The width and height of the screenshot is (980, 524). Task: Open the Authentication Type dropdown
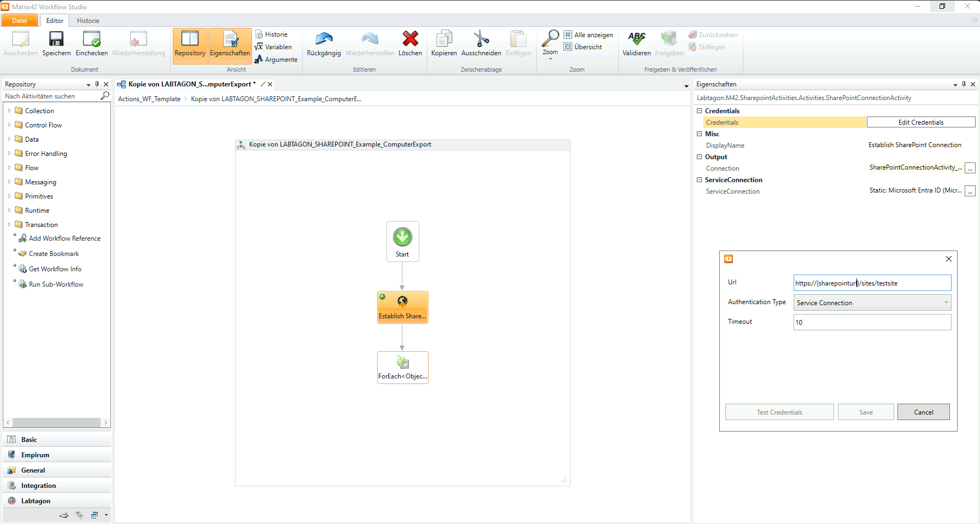pos(872,303)
